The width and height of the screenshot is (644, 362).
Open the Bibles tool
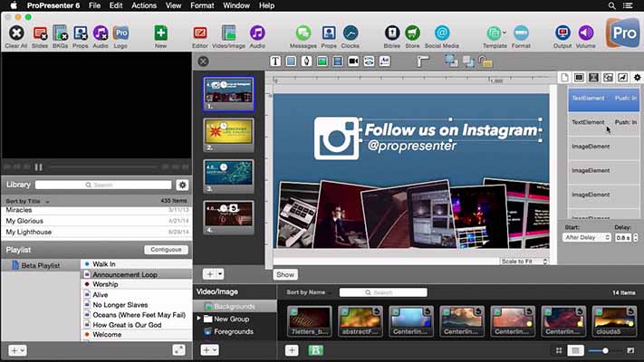(392, 33)
